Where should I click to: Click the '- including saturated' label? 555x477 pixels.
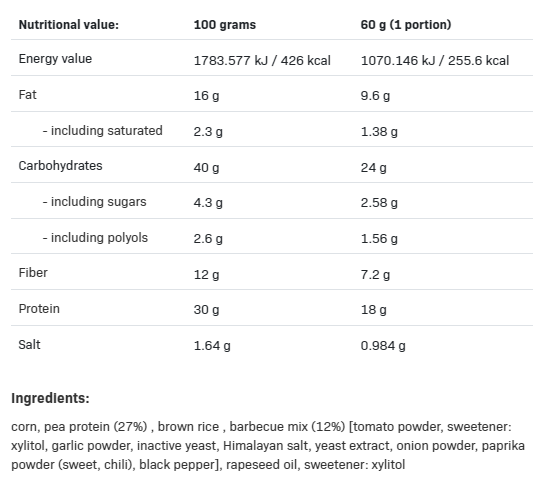(103, 131)
